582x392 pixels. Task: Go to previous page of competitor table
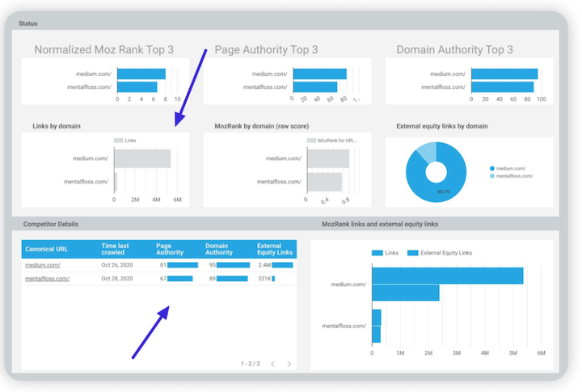(272, 364)
